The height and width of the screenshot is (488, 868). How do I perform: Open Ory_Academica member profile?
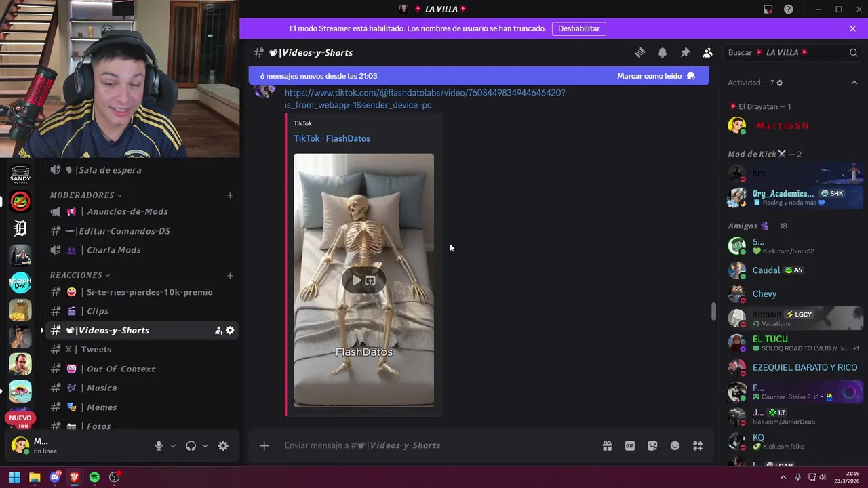tap(793, 197)
